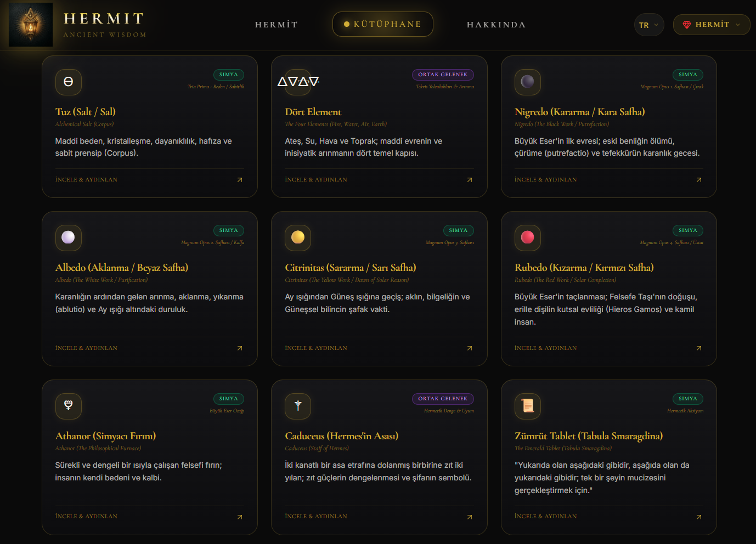Click the arrow icon on Albedo card
756x544 pixels.
coord(240,348)
